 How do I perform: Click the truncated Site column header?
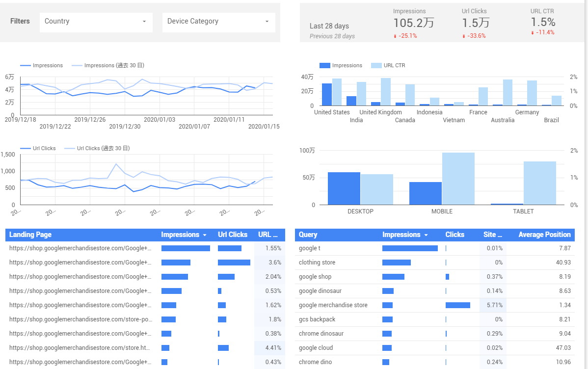[x=492, y=235]
